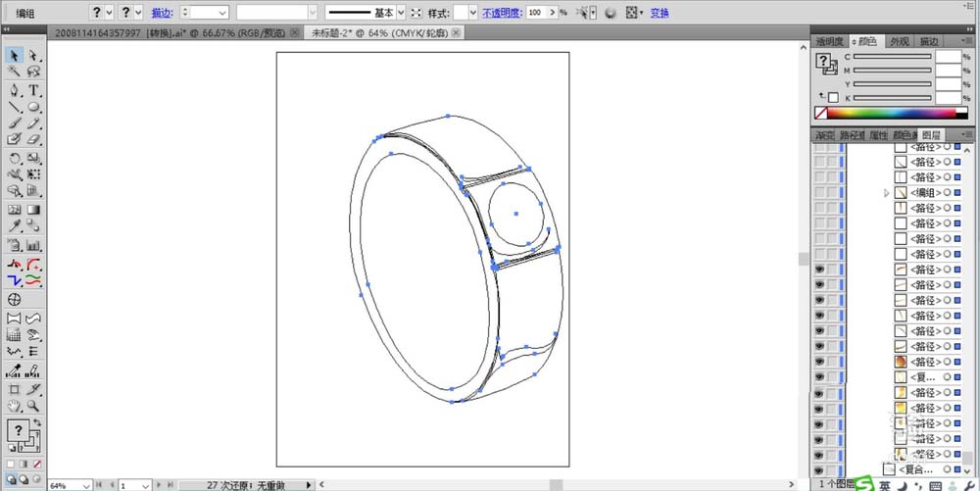Select the Rotate tool

point(15,159)
